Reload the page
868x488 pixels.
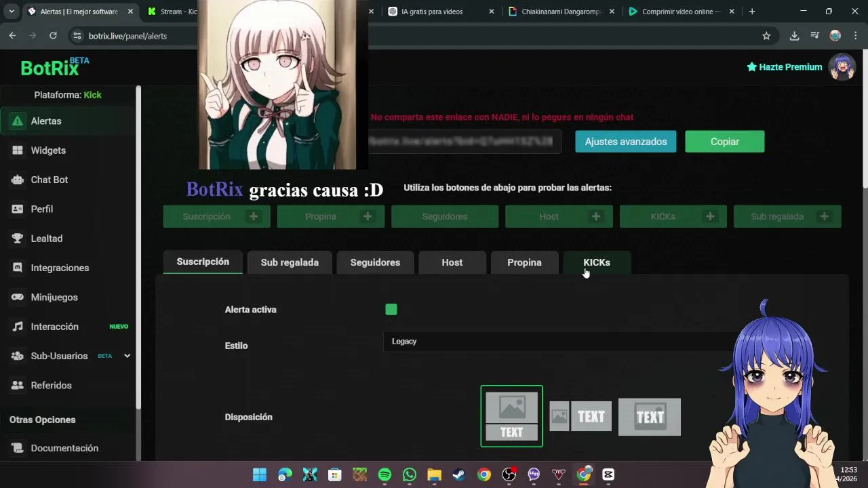(53, 36)
